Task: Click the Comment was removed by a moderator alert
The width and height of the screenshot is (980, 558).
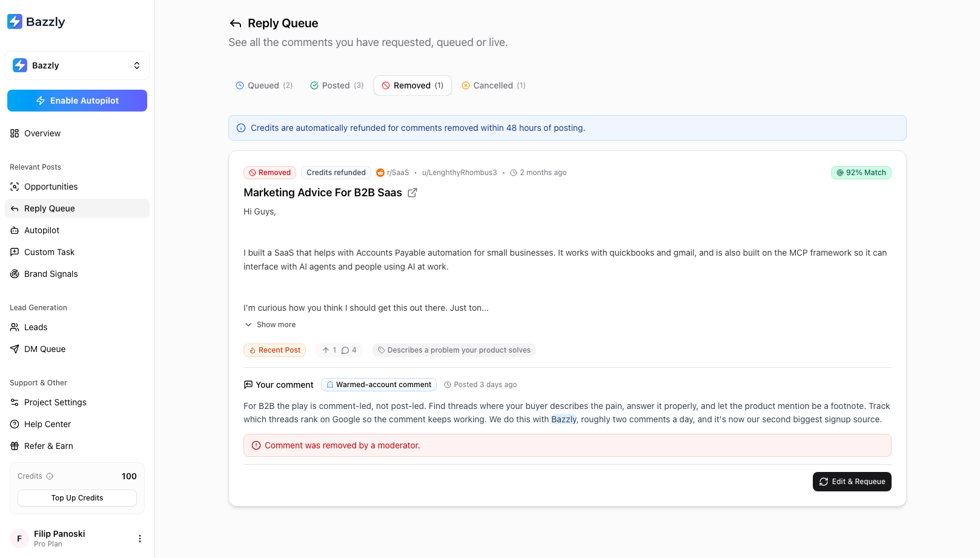Action: tap(567, 445)
